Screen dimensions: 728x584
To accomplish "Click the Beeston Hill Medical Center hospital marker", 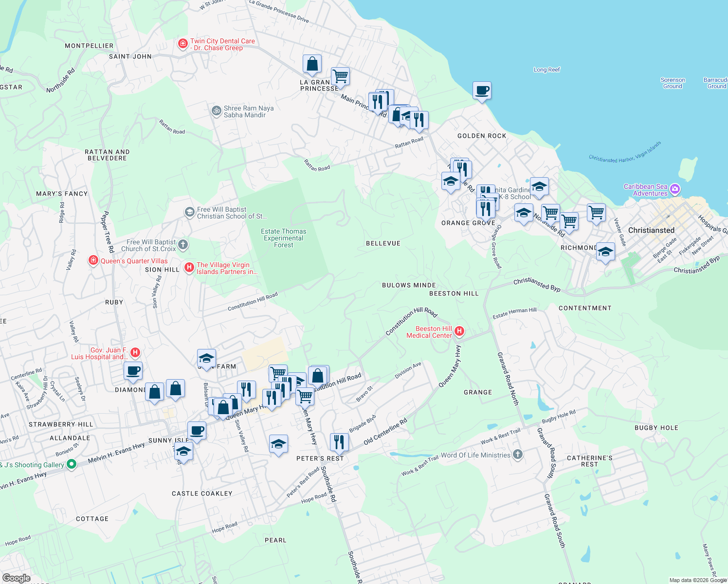I will coord(459,330).
